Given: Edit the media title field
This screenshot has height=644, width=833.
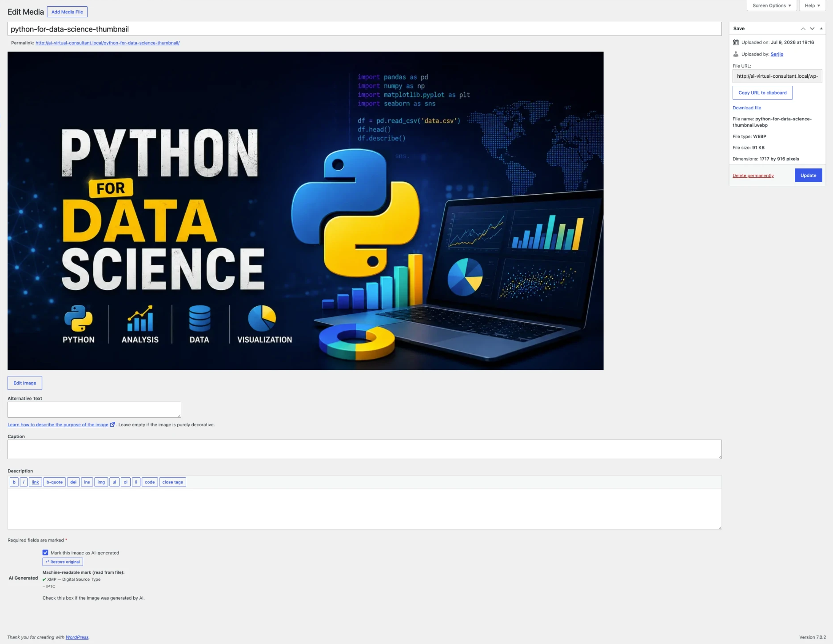Looking at the screenshot, I should click(364, 29).
